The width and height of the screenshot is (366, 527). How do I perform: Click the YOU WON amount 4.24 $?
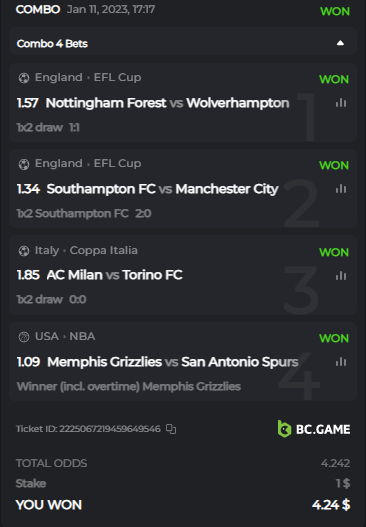coord(331,505)
